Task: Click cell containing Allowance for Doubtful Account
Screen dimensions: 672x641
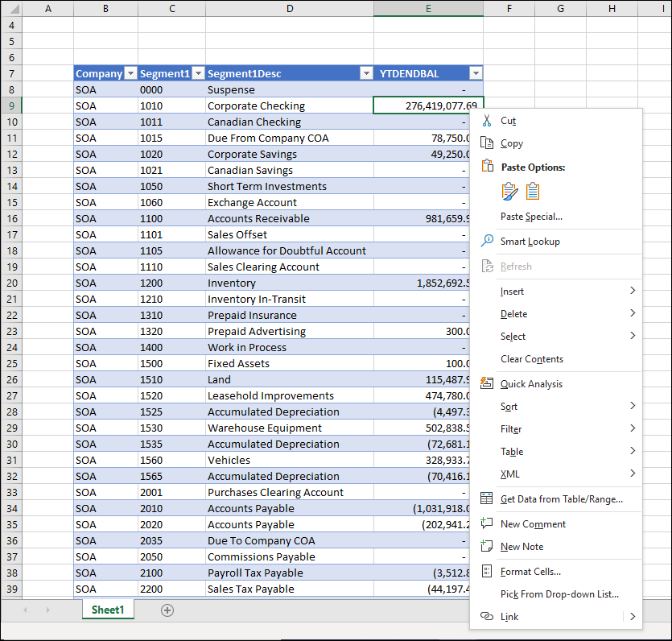Action: (290, 250)
